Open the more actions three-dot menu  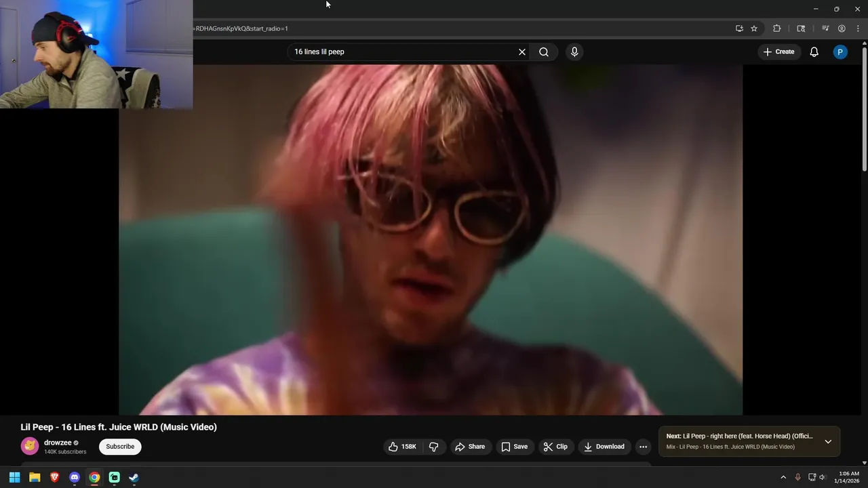644,447
